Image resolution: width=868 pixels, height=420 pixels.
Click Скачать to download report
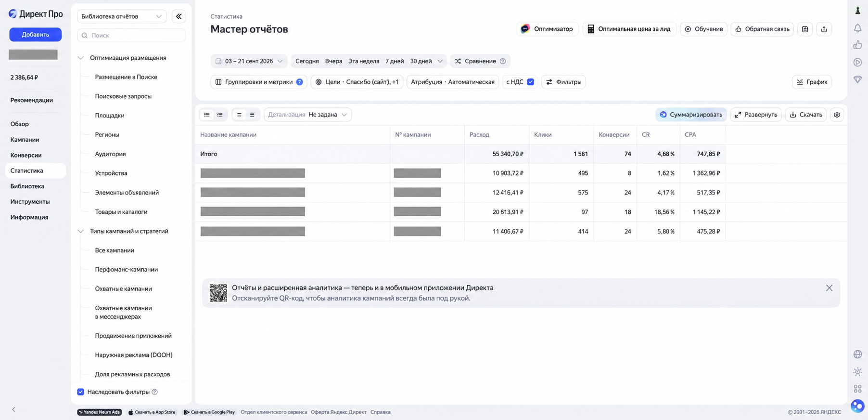click(806, 115)
